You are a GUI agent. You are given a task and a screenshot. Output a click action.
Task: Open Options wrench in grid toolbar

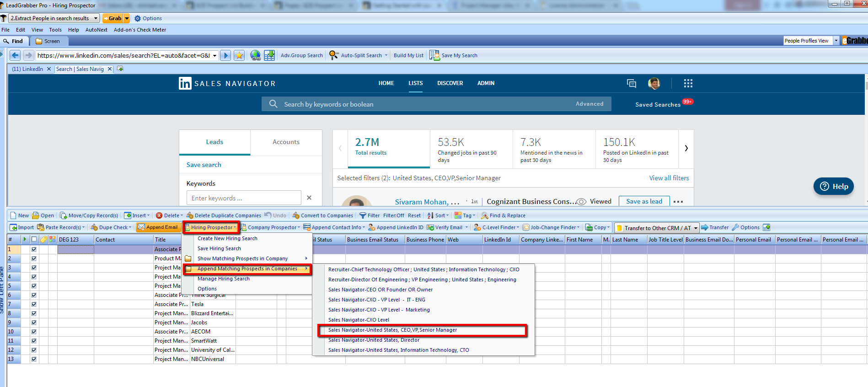tap(745, 227)
